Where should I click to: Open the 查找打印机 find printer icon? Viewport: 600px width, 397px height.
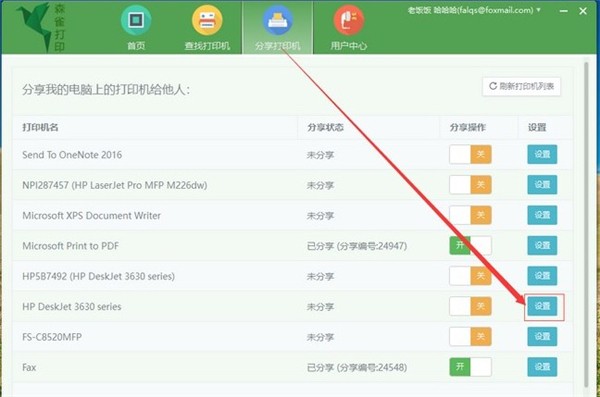207,20
